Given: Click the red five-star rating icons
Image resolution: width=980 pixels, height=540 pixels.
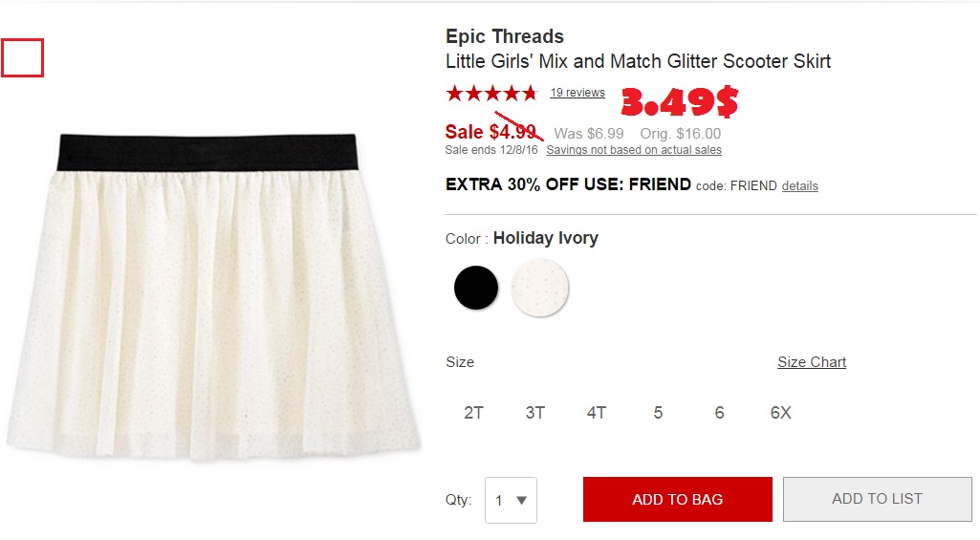Looking at the screenshot, I should (x=491, y=93).
